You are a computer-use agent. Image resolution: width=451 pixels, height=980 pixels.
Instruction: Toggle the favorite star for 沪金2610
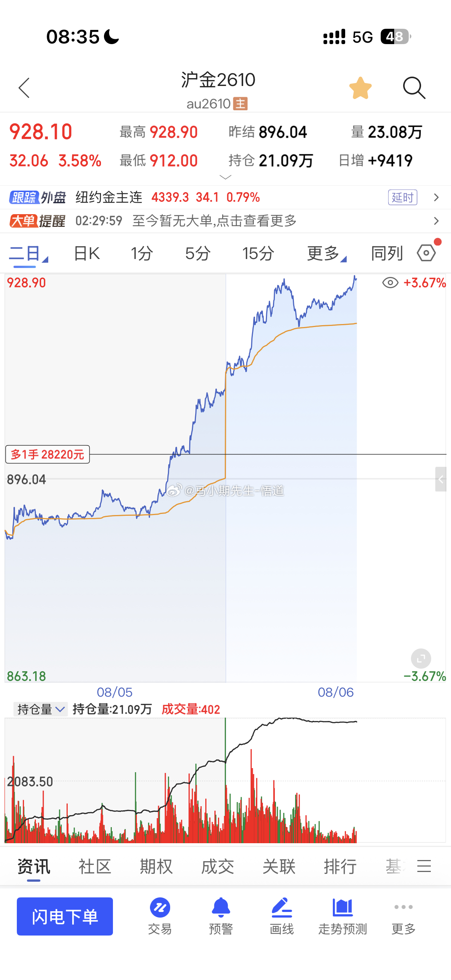(360, 88)
